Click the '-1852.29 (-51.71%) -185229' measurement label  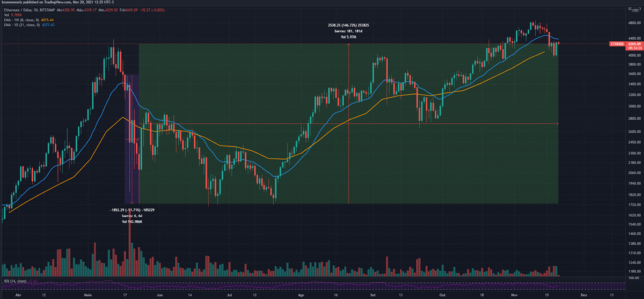[132, 210]
